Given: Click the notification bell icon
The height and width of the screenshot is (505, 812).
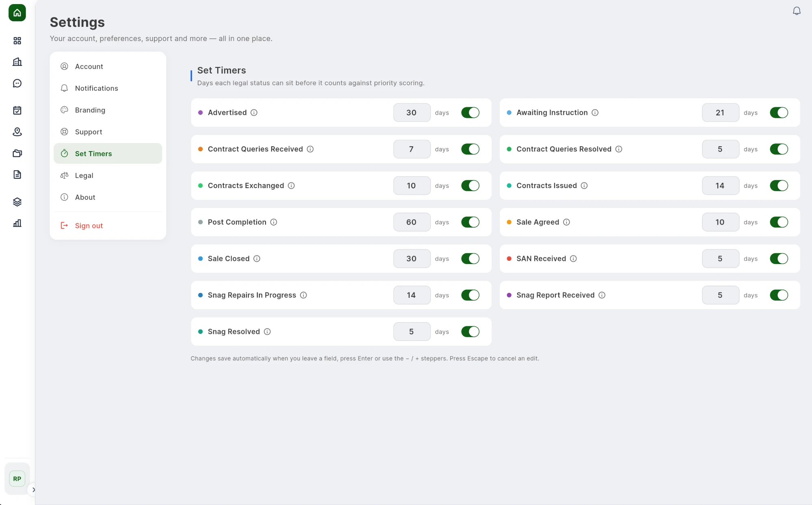Looking at the screenshot, I should click(x=797, y=11).
